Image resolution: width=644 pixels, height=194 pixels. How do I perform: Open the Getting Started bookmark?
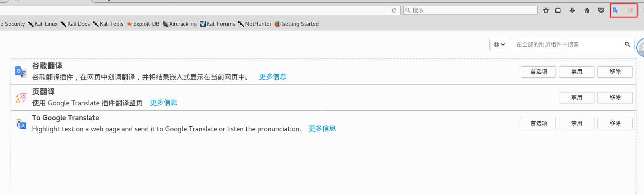click(x=297, y=24)
